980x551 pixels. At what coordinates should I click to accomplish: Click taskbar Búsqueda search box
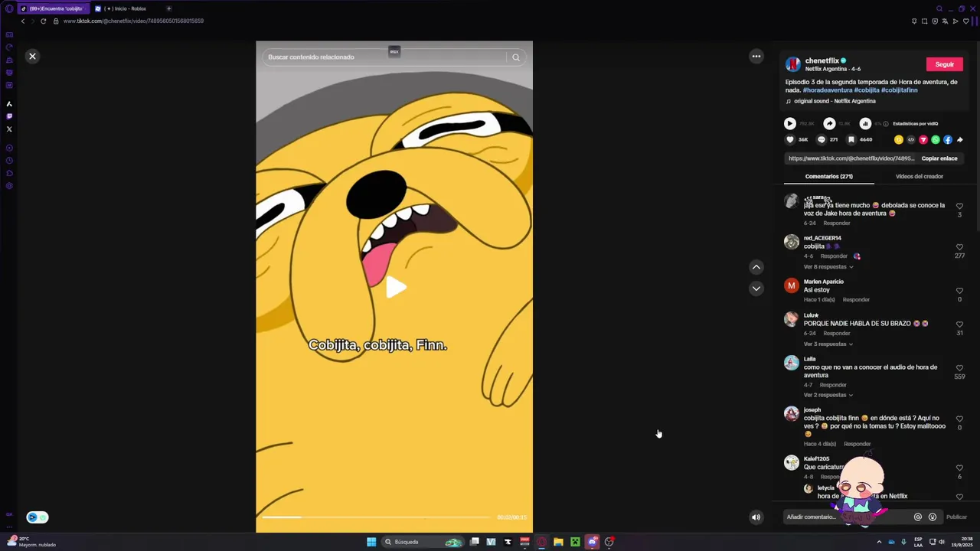[x=423, y=542]
